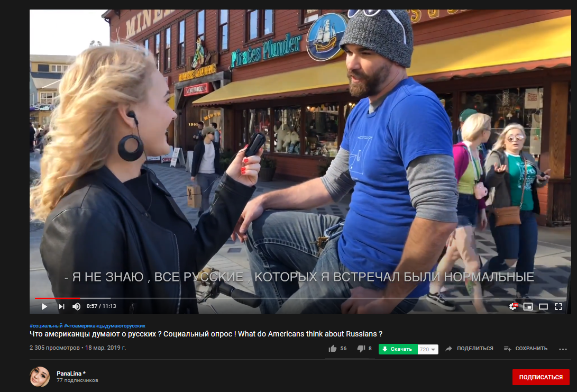Open the Поделиться share option

tap(470, 348)
